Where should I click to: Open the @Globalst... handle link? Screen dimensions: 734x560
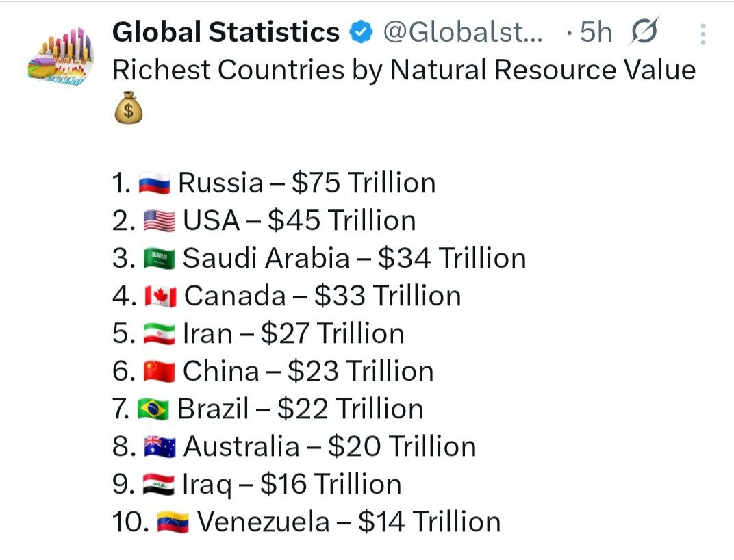tap(463, 32)
